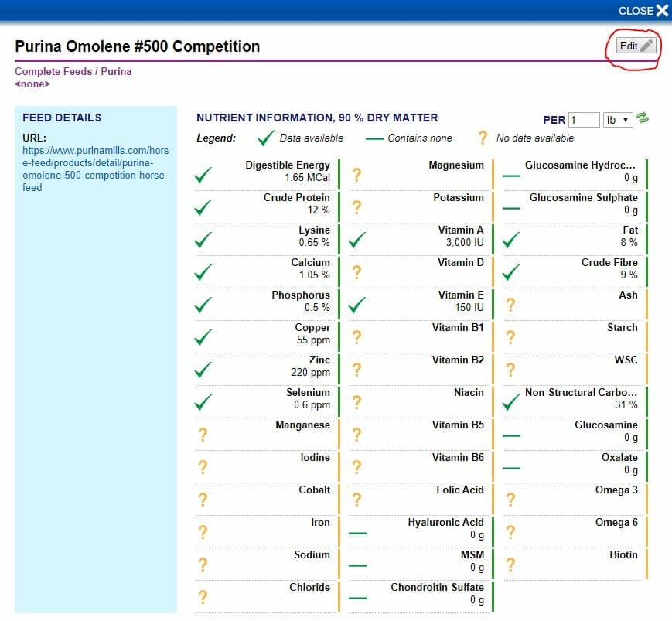Open the Purina Mills feed URL link
Image resolution: width=672 pixels, height=621 pixels.
pyautogui.click(x=95, y=169)
